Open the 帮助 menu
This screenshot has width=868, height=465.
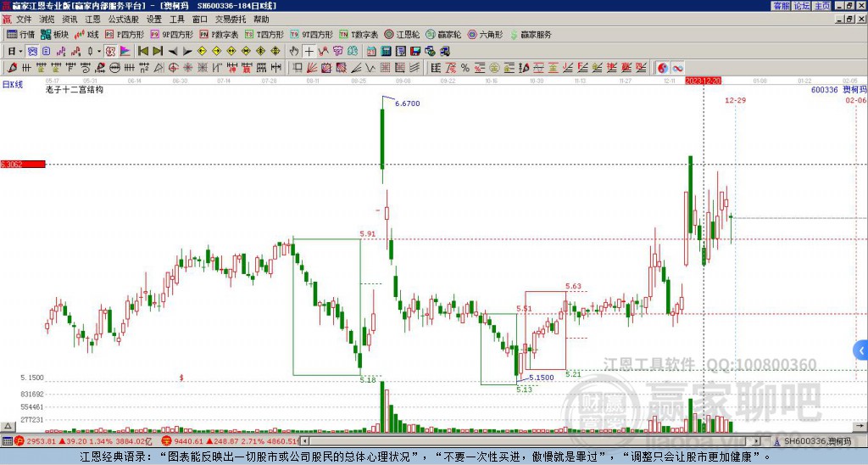click(x=261, y=20)
